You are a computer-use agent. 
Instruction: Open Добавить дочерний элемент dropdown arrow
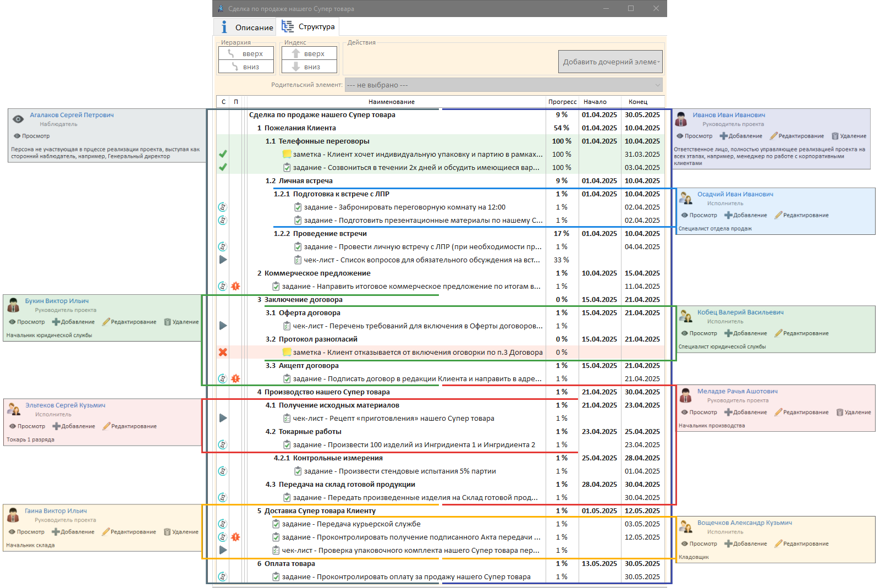coord(658,62)
